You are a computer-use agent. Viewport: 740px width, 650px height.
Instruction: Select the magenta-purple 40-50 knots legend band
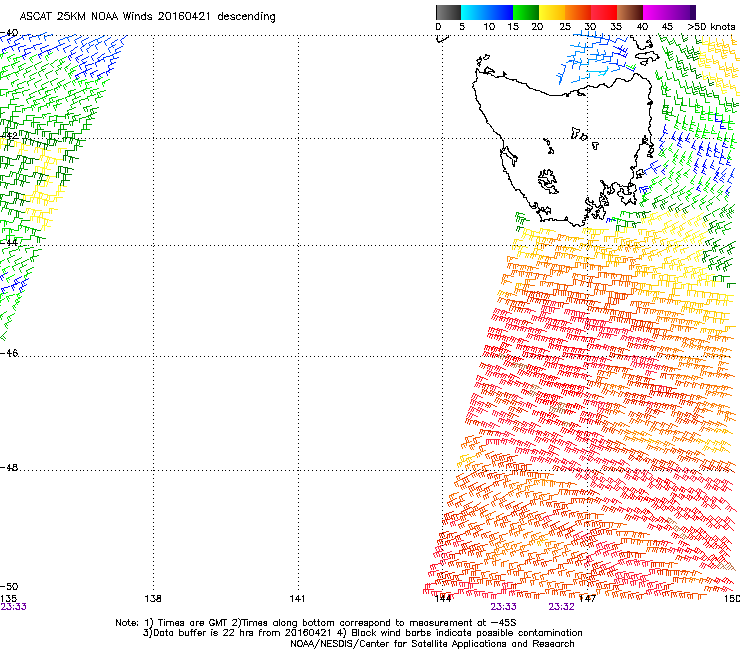pos(669,12)
